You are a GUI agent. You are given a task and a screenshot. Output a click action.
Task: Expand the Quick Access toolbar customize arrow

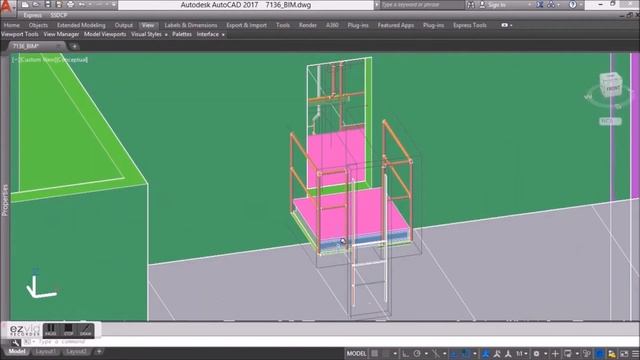tap(114, 5)
